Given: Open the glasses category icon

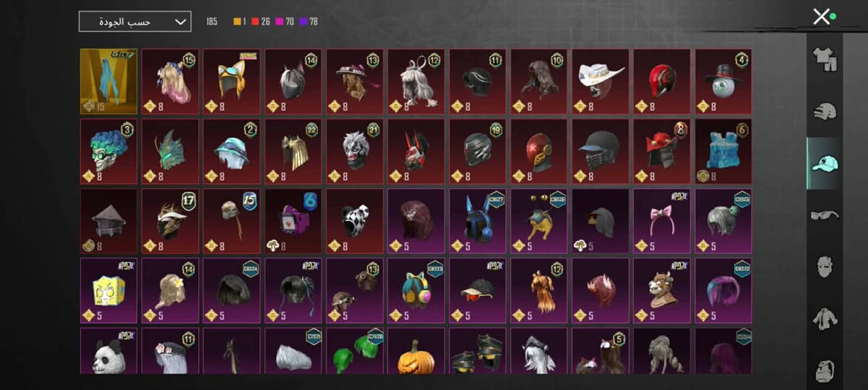Looking at the screenshot, I should [824, 214].
